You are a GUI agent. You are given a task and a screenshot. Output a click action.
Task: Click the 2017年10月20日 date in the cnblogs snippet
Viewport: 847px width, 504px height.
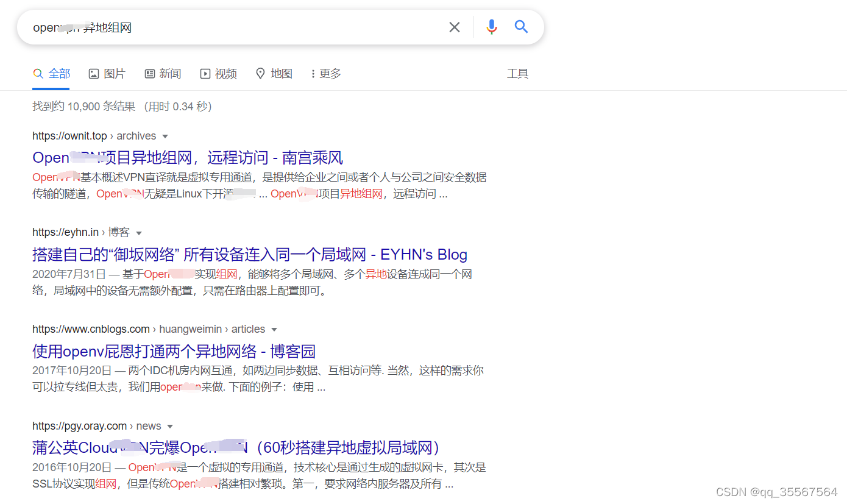[x=72, y=371]
